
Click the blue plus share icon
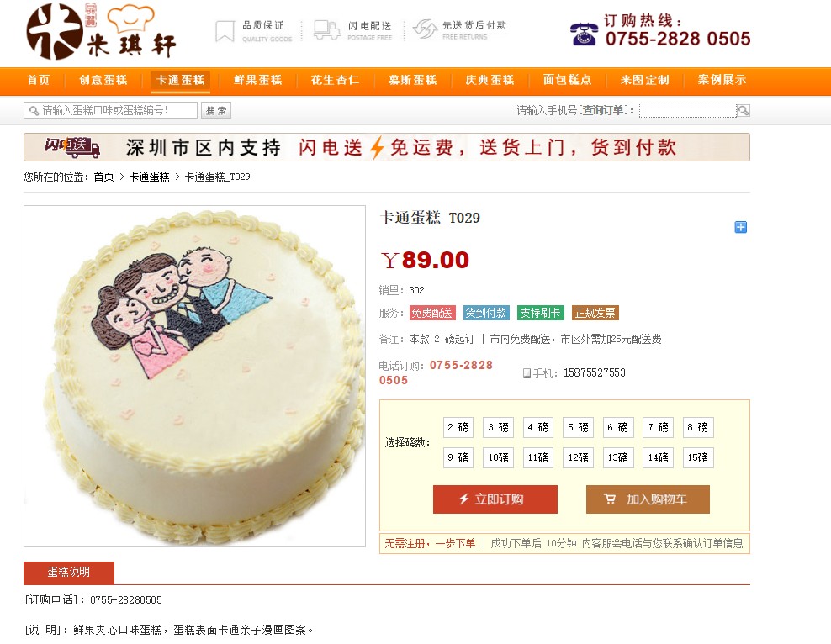coord(740,227)
